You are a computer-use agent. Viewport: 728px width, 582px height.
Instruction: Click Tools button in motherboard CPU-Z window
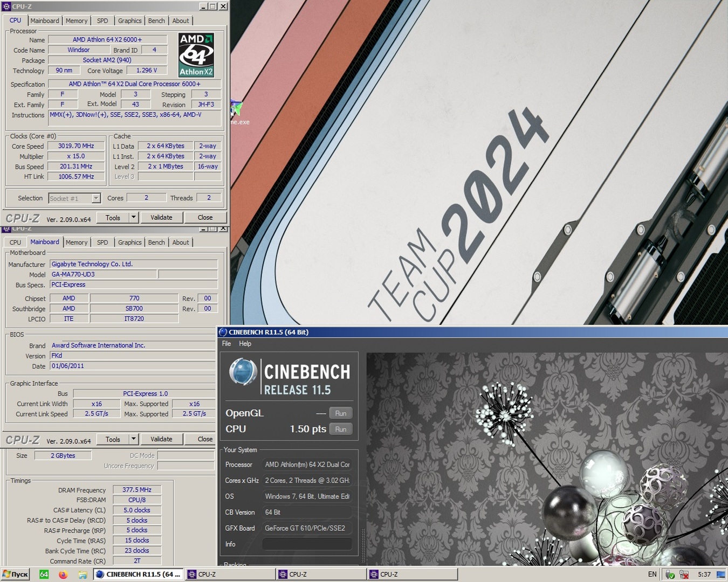pos(113,439)
